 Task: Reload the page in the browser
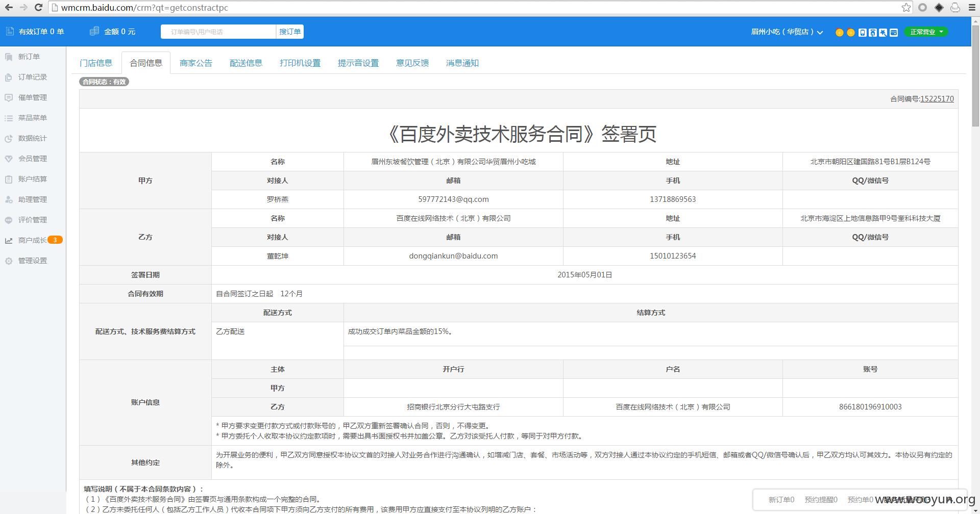tap(38, 8)
